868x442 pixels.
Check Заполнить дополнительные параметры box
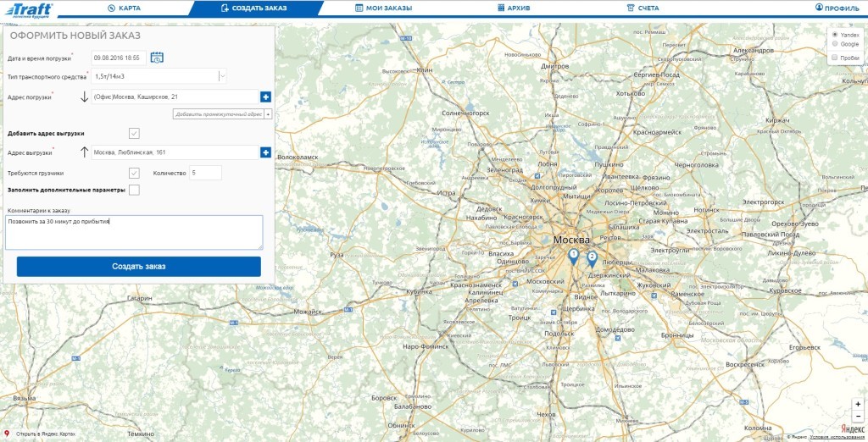point(134,190)
